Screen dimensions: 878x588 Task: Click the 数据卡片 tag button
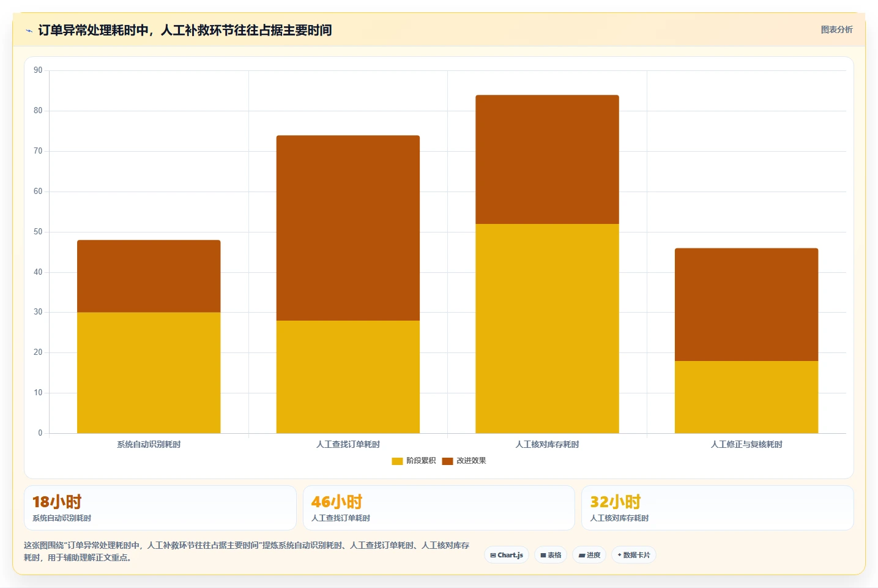pyautogui.click(x=633, y=555)
